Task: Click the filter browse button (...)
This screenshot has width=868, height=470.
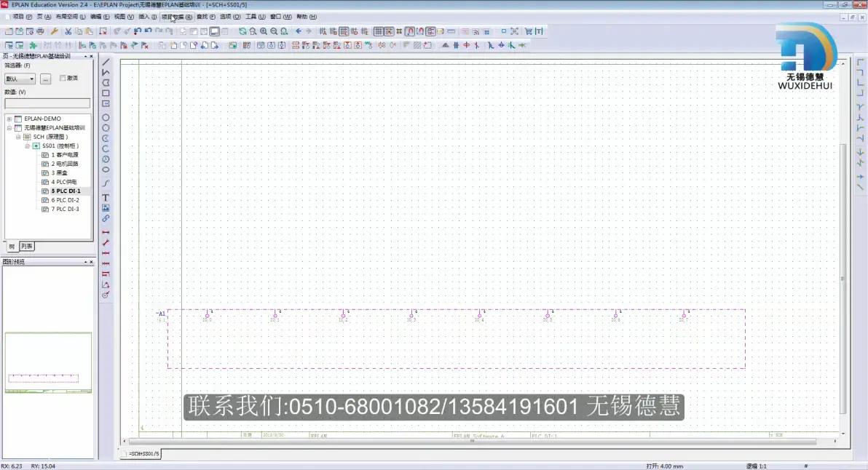Action: 45,79
